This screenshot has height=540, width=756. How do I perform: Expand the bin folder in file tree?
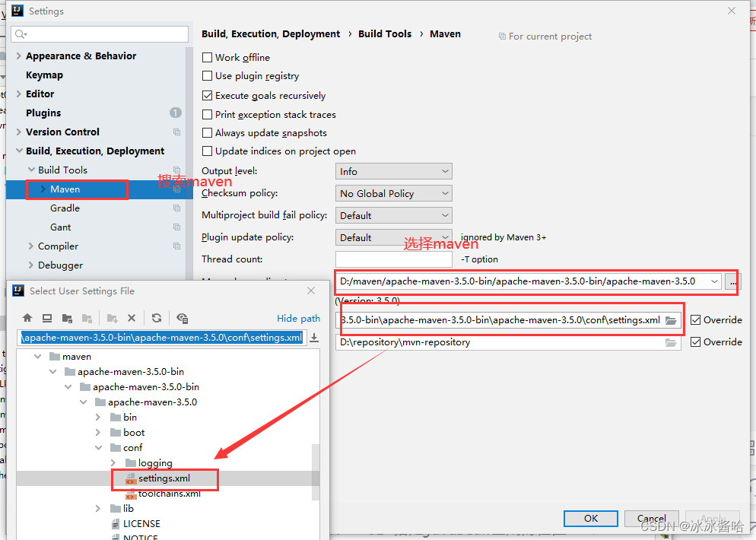pyautogui.click(x=98, y=417)
